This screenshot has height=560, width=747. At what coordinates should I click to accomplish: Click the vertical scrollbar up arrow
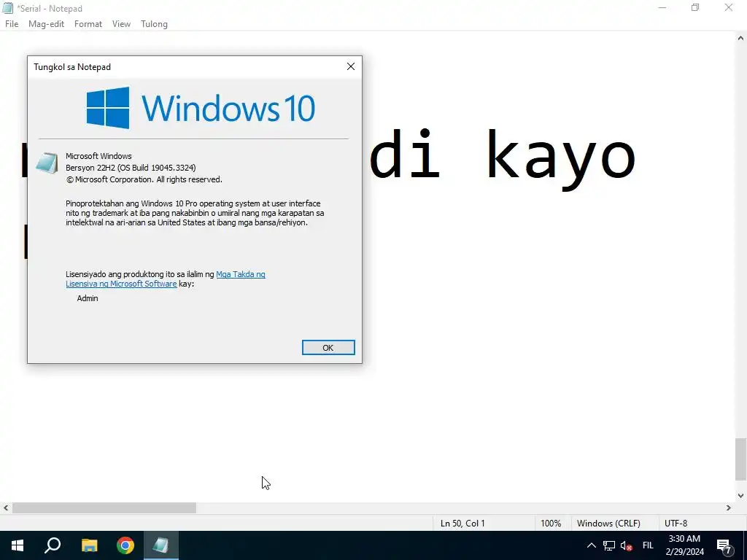click(x=741, y=38)
